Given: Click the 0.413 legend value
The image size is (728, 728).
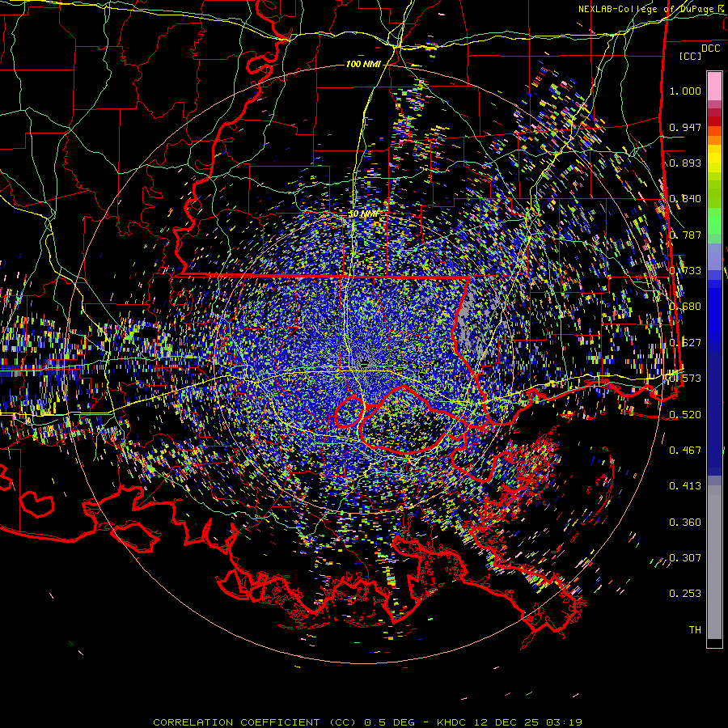Looking at the screenshot, I should (685, 485).
